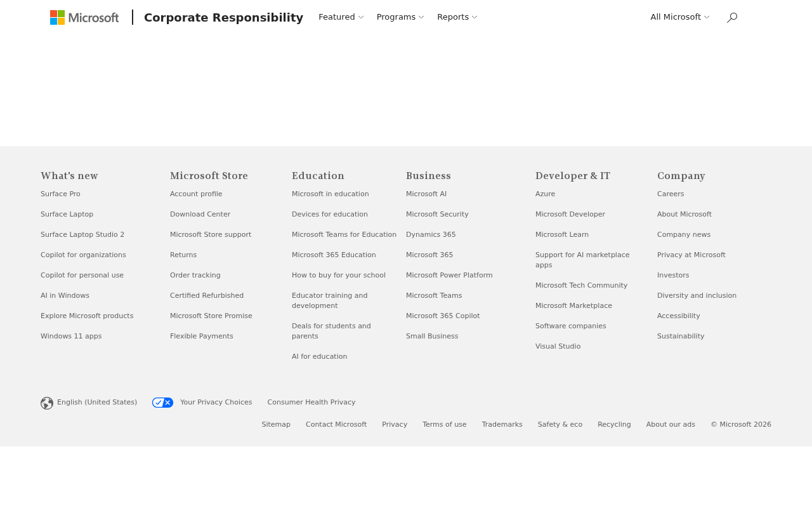
Task: Open Privacy at Microsoft link
Action: tap(691, 255)
